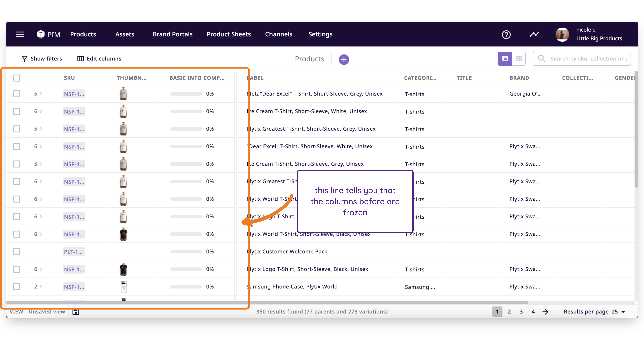Add a new product with plus button

[x=344, y=59]
